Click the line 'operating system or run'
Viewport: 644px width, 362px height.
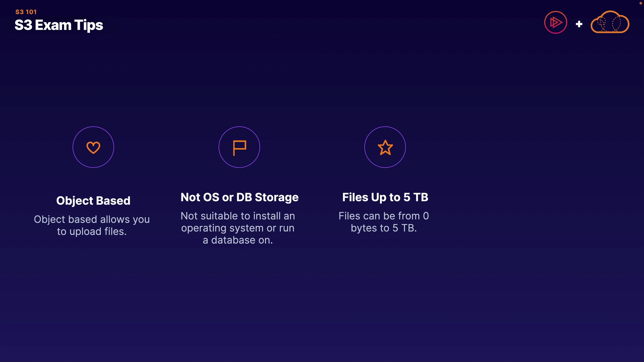pyautogui.click(x=238, y=228)
